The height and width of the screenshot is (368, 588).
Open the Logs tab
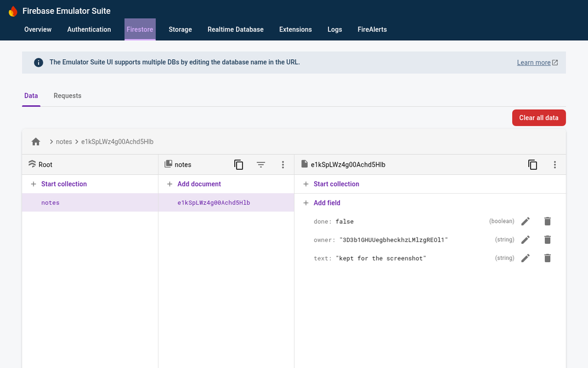pos(335,29)
